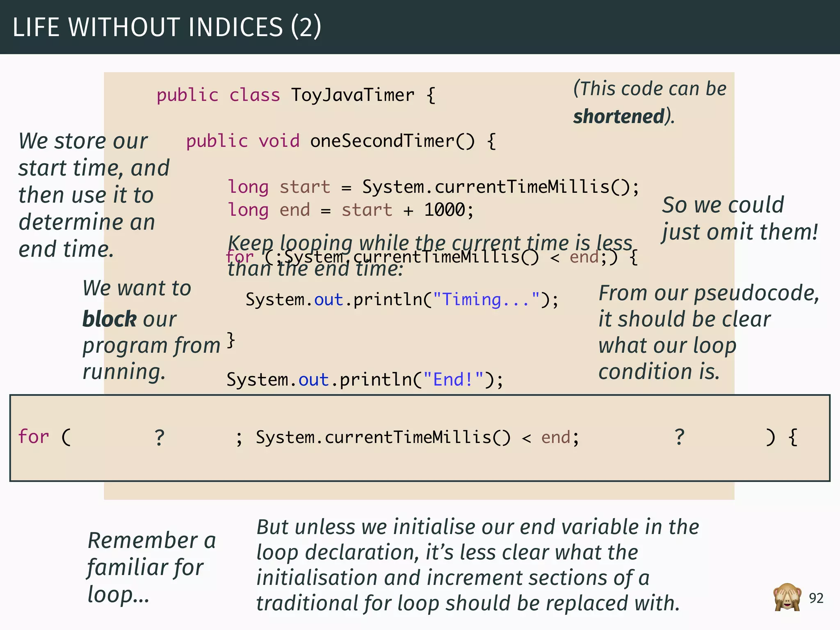Click the 'From our pseudocode' annotation

(709, 332)
